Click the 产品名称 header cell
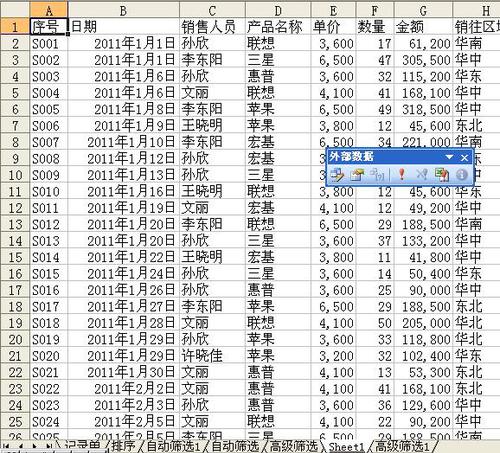 278,27
